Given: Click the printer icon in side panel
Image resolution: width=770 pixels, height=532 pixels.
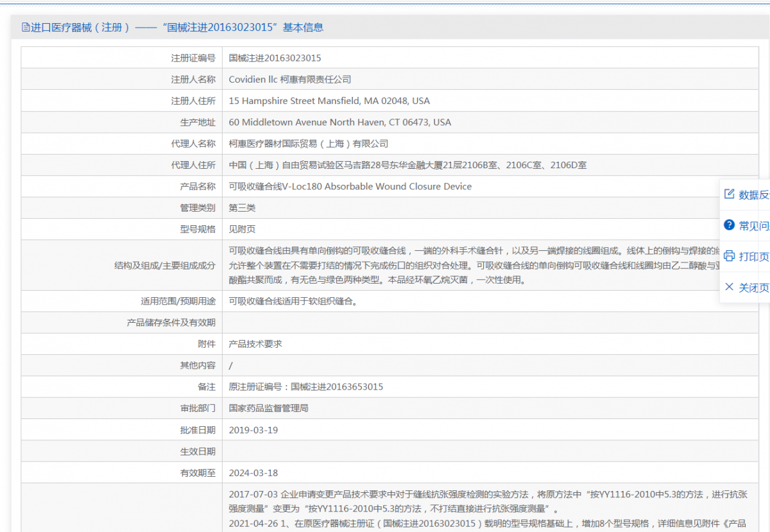Looking at the screenshot, I should point(729,256).
